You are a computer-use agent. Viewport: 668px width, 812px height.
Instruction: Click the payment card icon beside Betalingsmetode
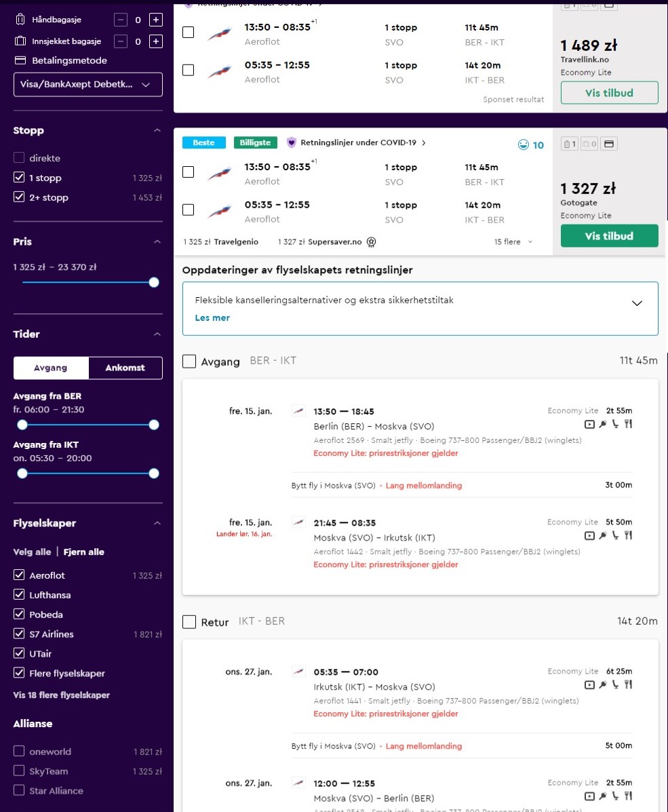point(20,60)
